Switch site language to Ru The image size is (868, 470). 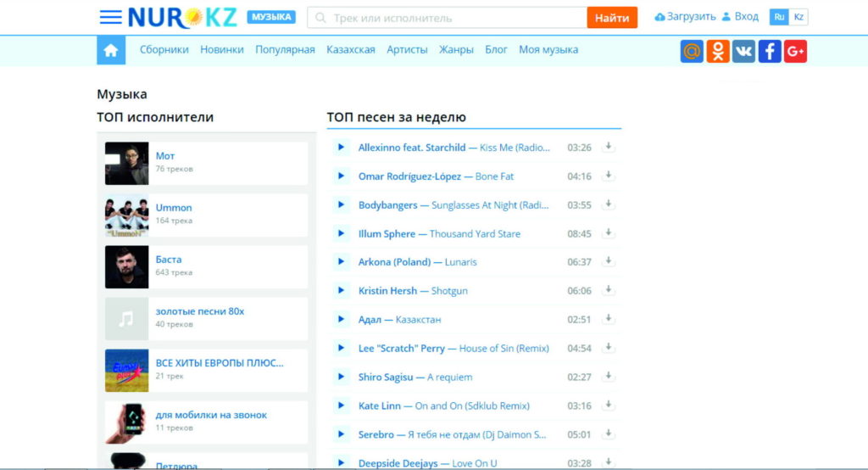tap(779, 17)
